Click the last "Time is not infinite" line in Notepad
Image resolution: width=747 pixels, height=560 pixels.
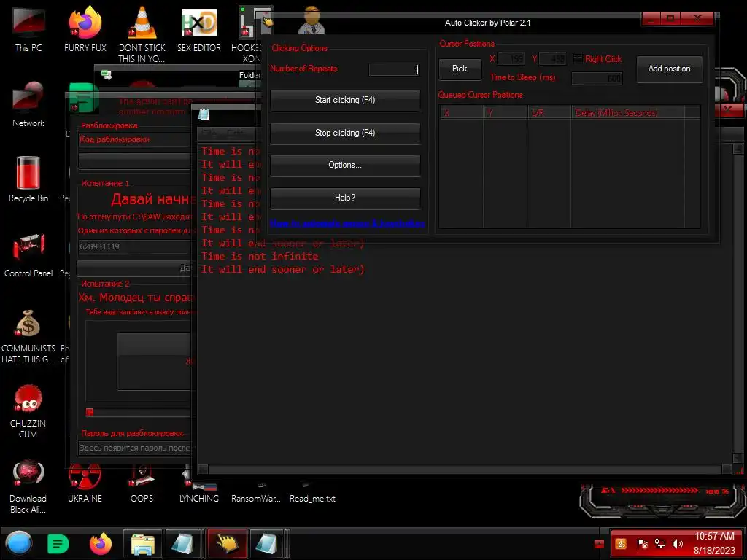coord(260,256)
